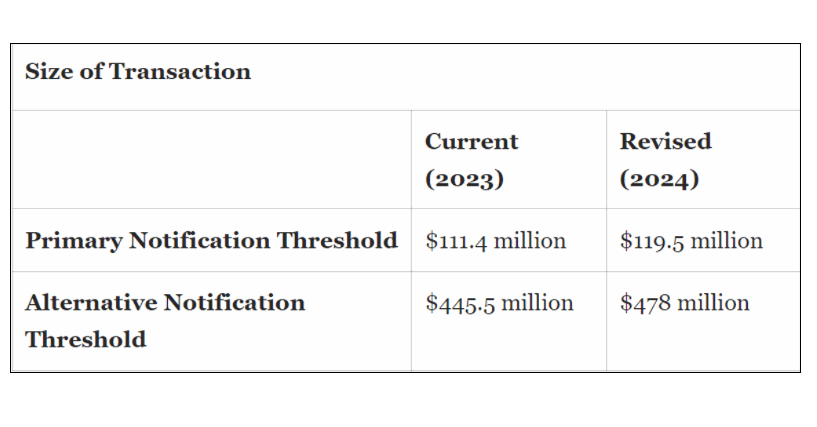Click the '(2023)' year text
The image size is (817, 427).
(x=464, y=179)
